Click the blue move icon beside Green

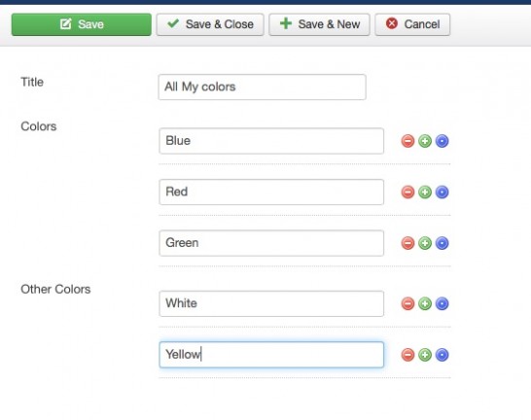tap(442, 243)
